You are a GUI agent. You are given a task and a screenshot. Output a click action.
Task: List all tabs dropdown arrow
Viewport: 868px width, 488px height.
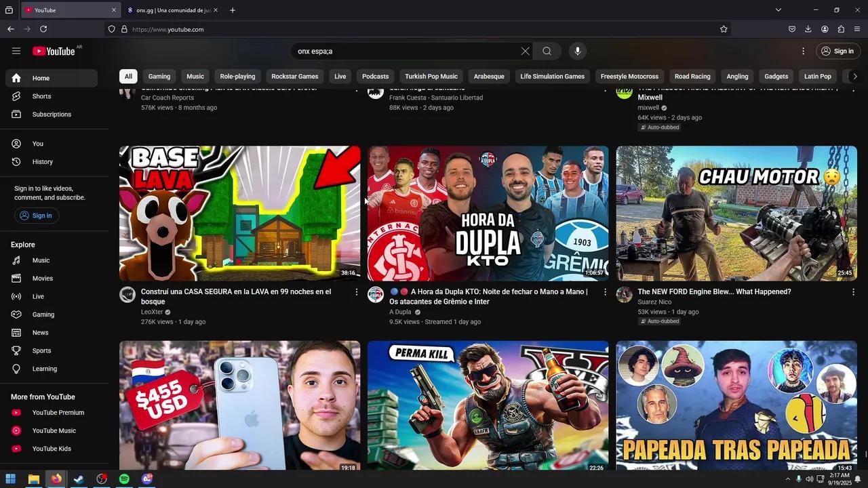click(x=778, y=10)
